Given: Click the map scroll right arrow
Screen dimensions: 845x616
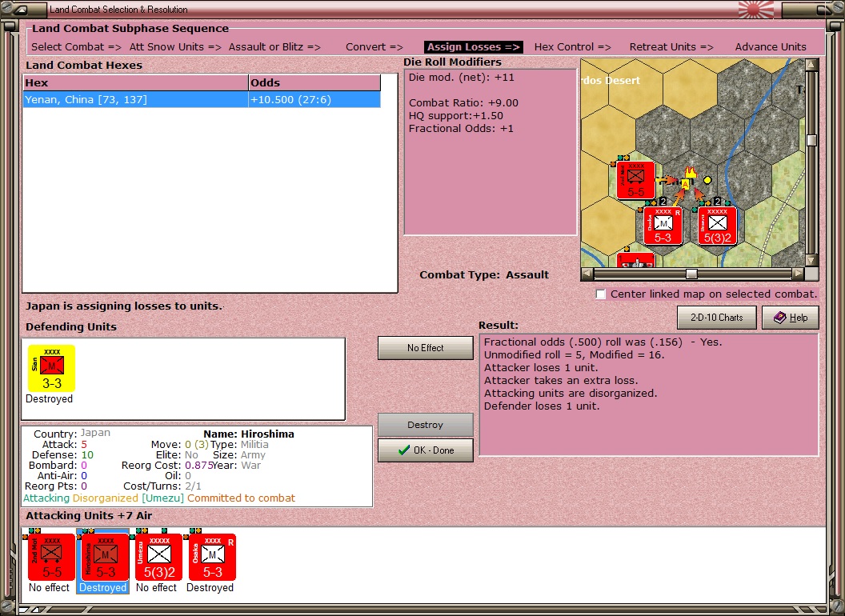Looking at the screenshot, I should (x=798, y=274).
